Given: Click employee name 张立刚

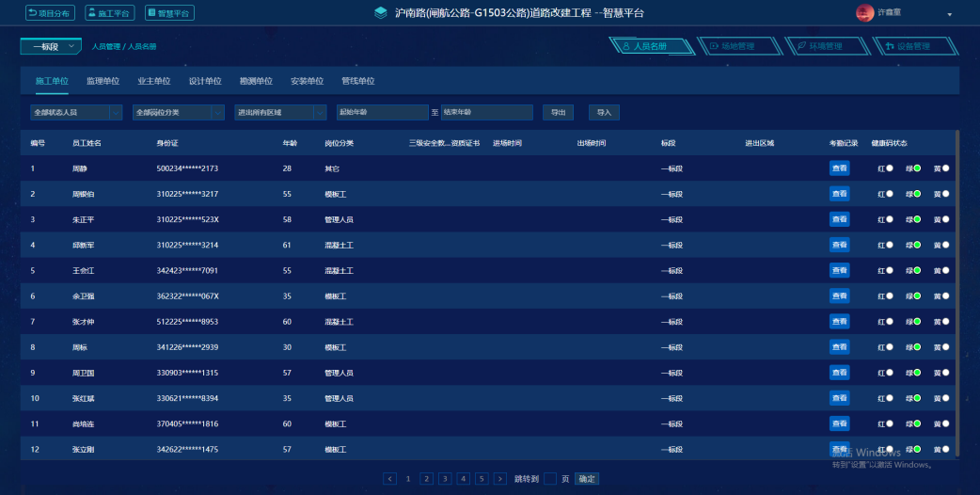Looking at the screenshot, I should [83, 450].
